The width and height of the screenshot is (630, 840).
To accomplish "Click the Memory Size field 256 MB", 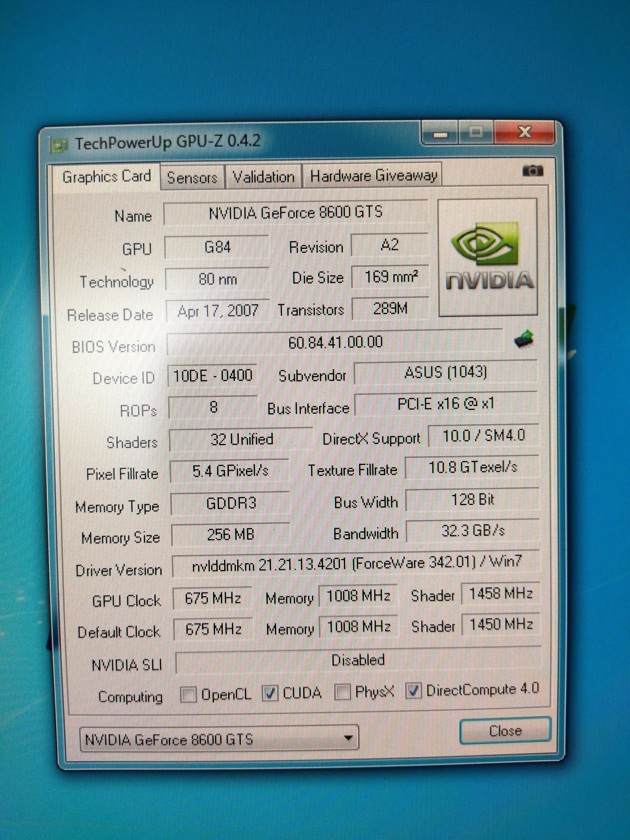I will click(231, 535).
